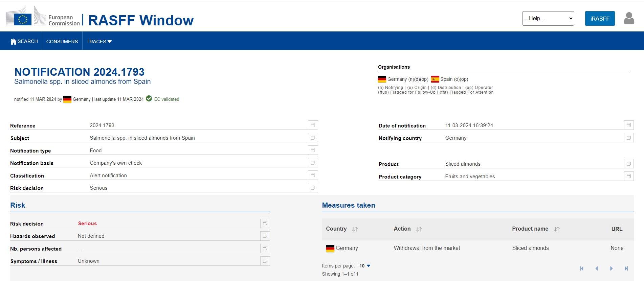644x281 pixels.
Task: Open the CONSUMERS tab
Action: pyautogui.click(x=62, y=42)
